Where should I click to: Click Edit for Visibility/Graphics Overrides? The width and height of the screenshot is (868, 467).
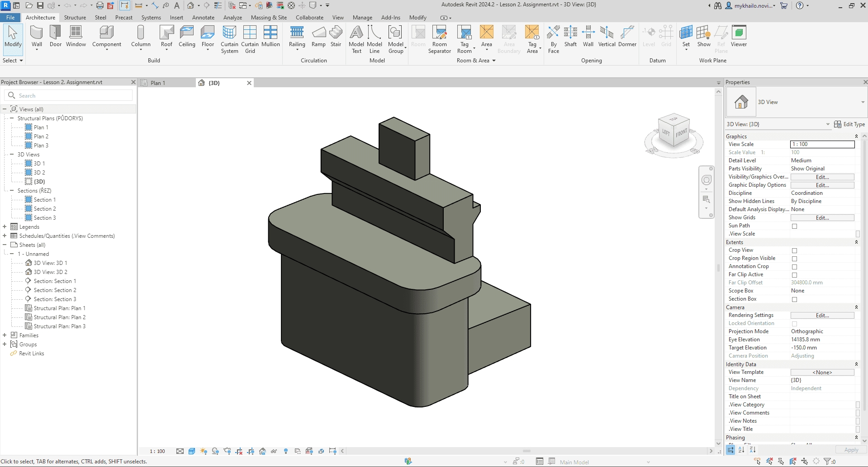click(x=822, y=177)
